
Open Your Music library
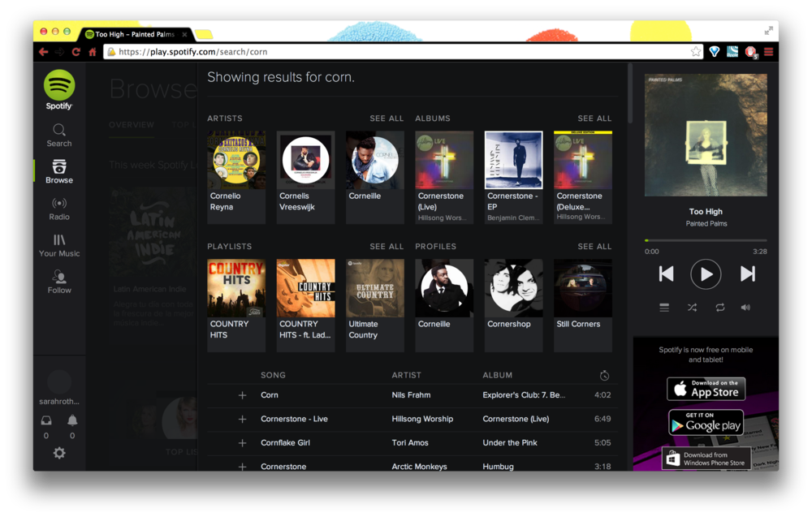(x=59, y=245)
